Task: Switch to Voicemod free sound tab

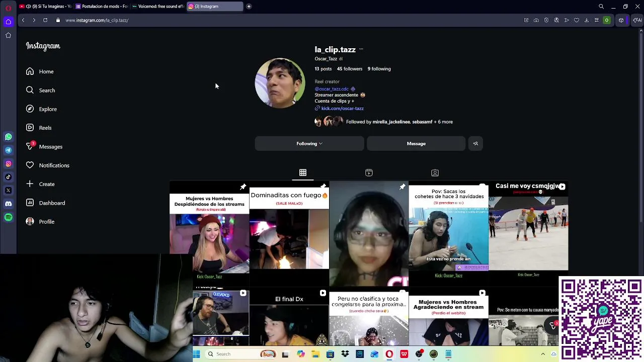Action: [158, 7]
